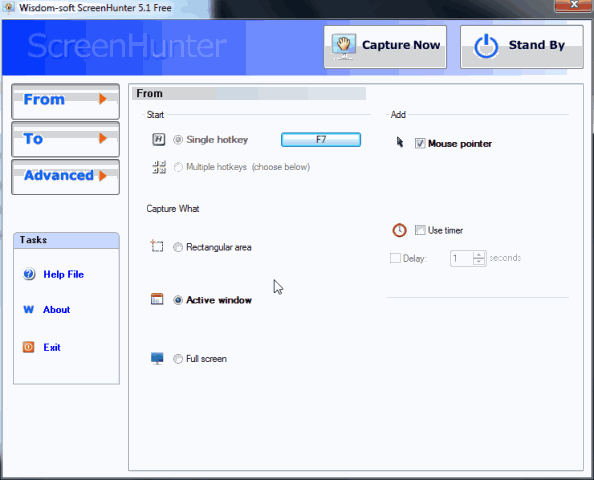
Task: Click the Capture What label
Action: click(173, 209)
